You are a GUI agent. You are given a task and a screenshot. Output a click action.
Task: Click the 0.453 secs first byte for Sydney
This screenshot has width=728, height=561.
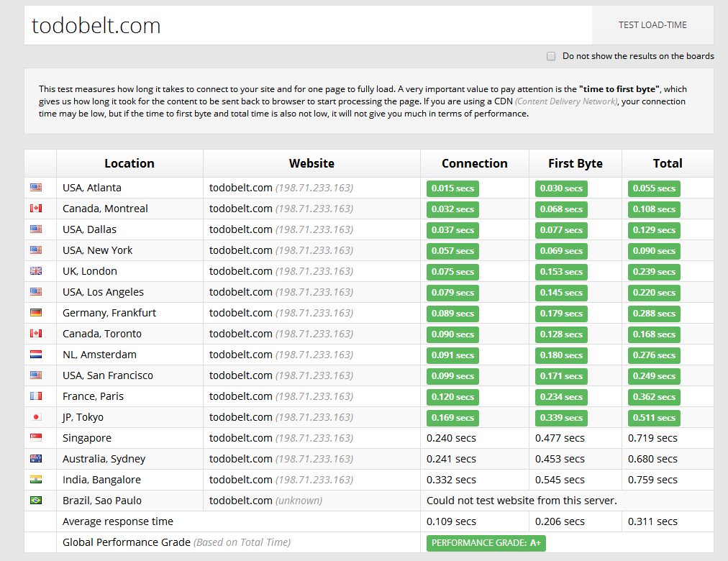pos(560,459)
